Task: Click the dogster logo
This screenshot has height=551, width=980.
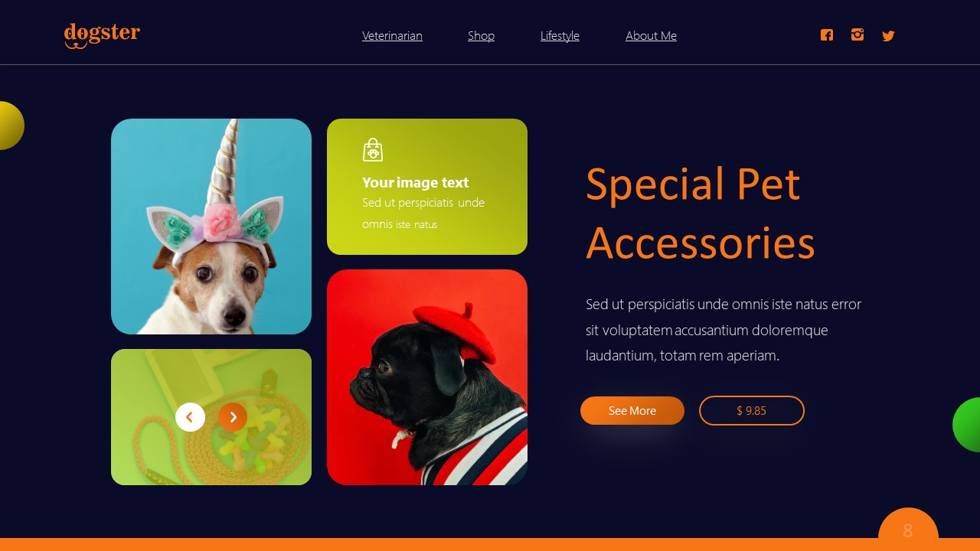Action: pos(102,35)
